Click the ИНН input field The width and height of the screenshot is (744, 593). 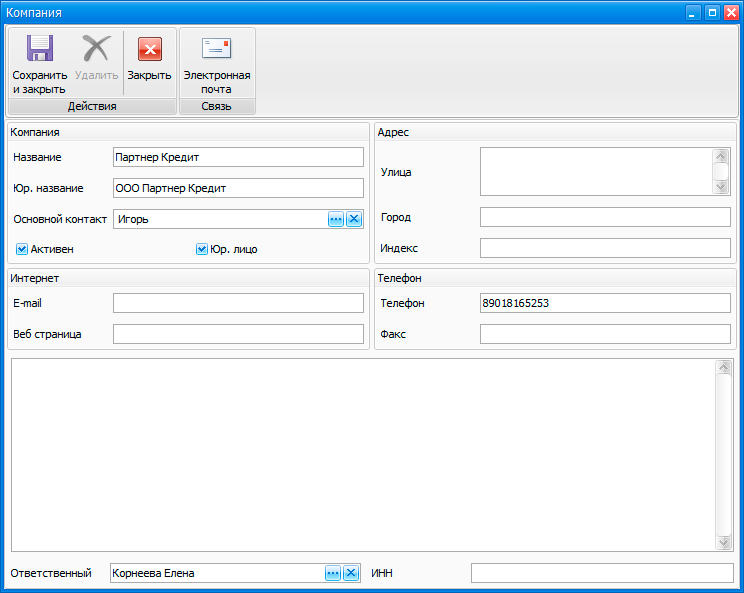point(602,573)
